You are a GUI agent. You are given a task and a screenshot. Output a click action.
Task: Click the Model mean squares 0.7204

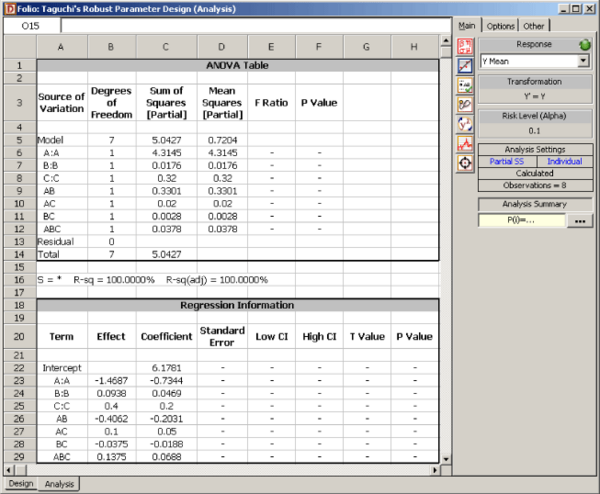click(222, 140)
